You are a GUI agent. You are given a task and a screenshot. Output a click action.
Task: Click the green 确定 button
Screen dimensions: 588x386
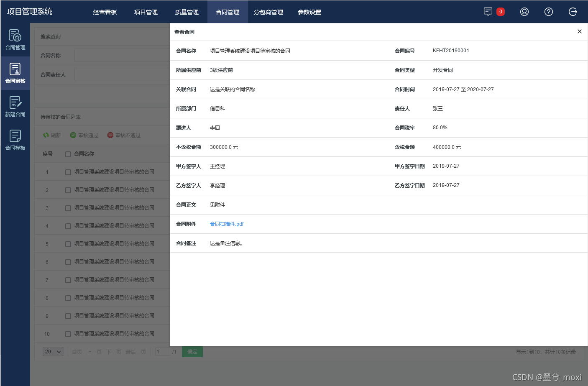click(x=192, y=352)
